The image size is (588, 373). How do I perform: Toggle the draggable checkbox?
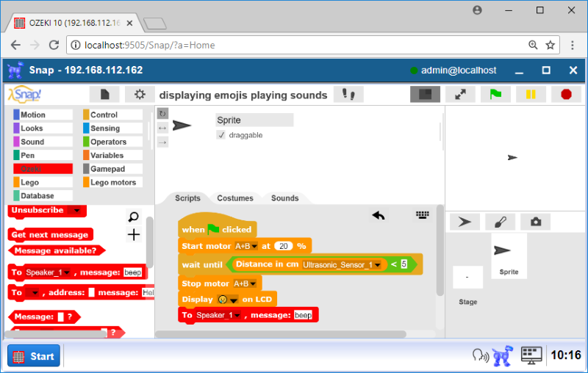[221, 135]
